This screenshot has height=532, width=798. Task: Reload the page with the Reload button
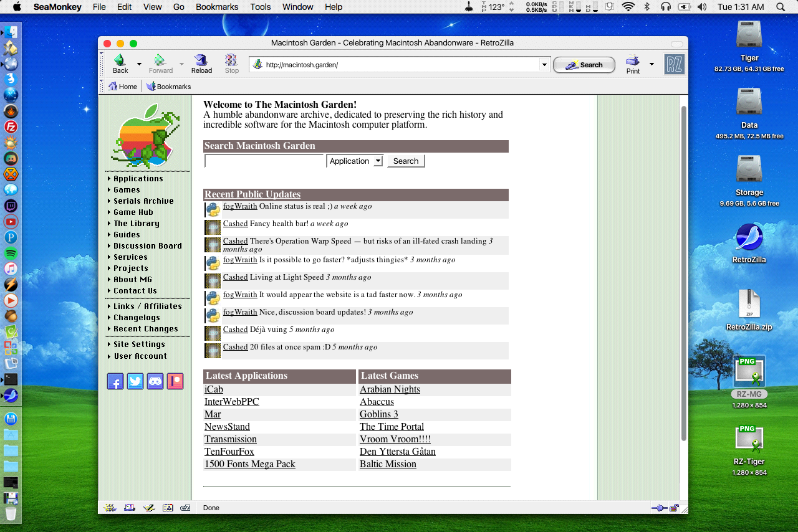(x=201, y=64)
